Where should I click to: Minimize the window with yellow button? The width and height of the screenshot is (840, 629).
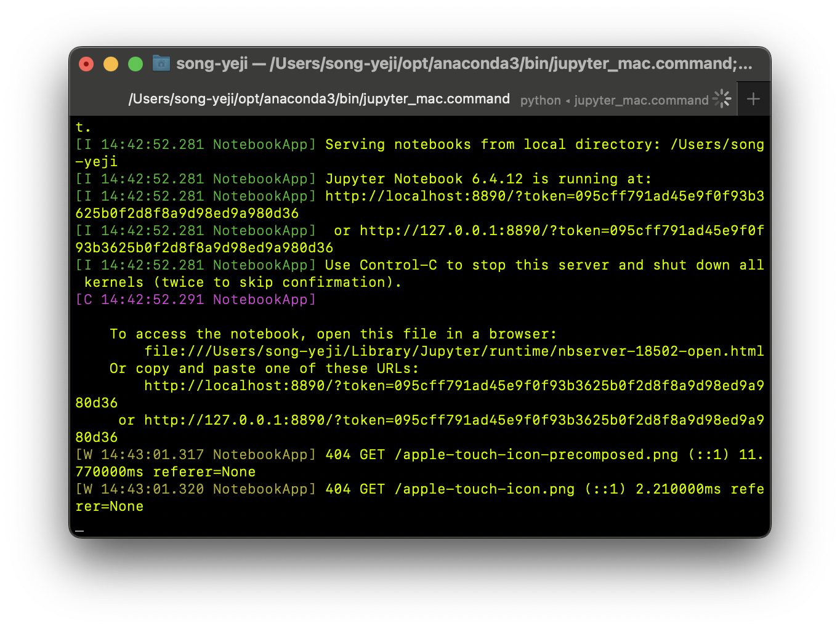(111, 64)
